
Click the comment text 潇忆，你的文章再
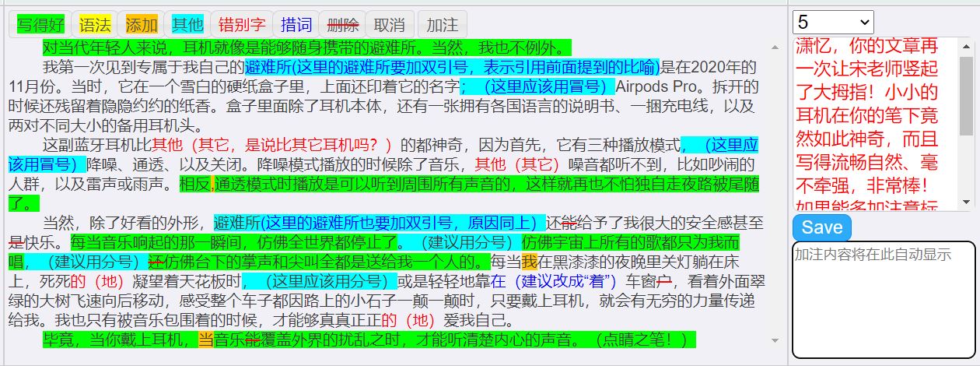(x=867, y=46)
